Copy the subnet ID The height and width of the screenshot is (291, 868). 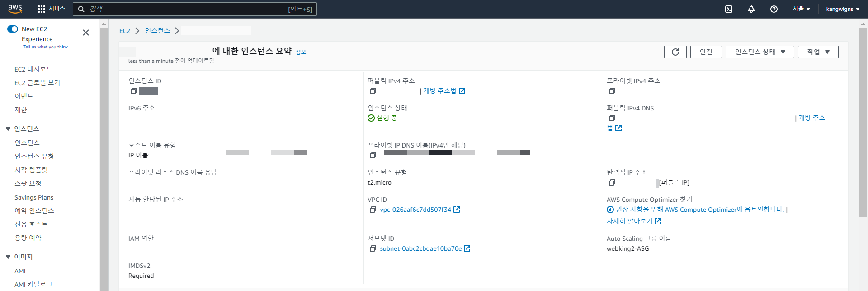pos(373,248)
